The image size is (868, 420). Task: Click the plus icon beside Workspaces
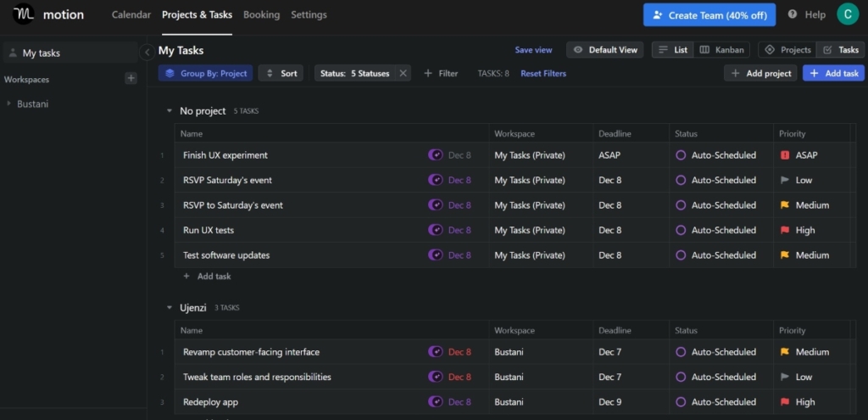[x=131, y=79]
